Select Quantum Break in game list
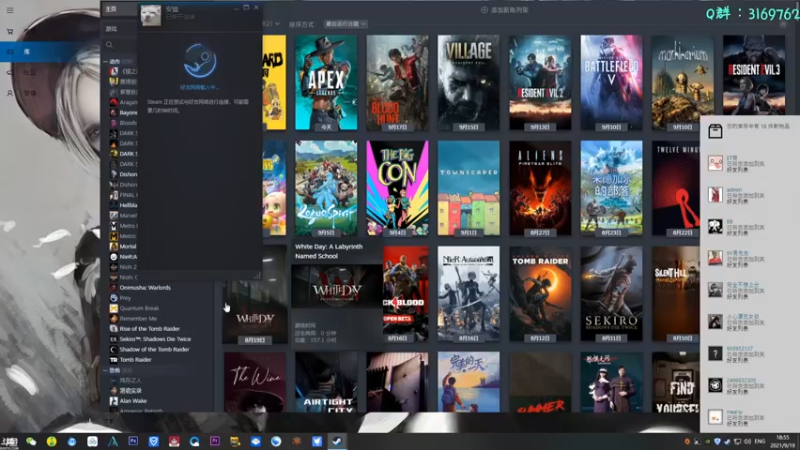The width and height of the screenshot is (800, 450). [x=139, y=308]
